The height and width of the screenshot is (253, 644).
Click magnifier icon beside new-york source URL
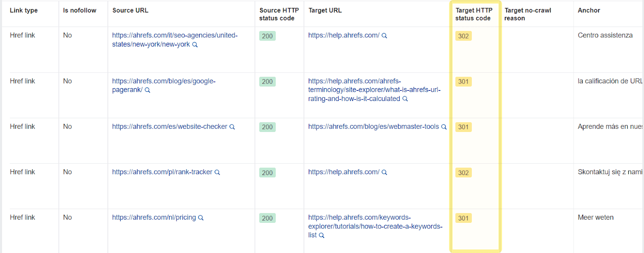(195, 45)
